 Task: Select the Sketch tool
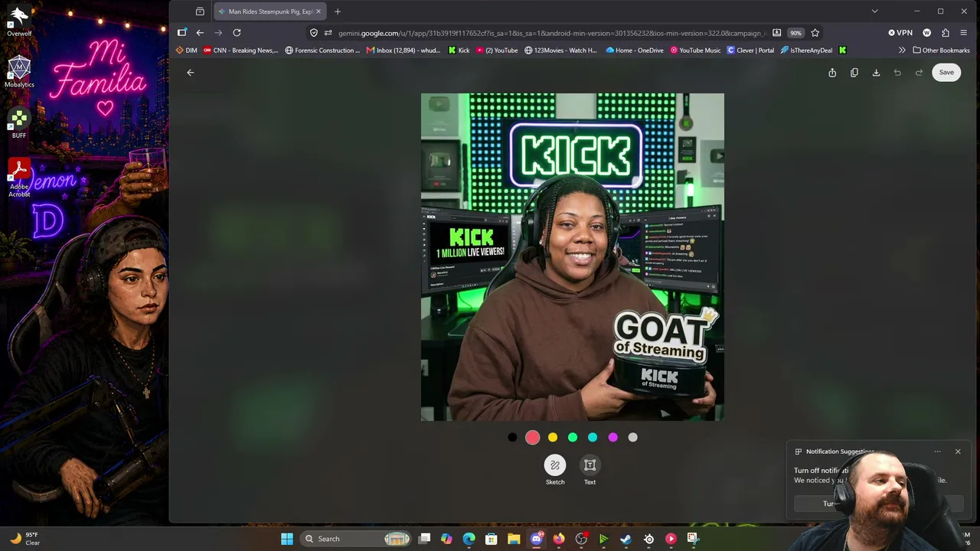pos(555,470)
